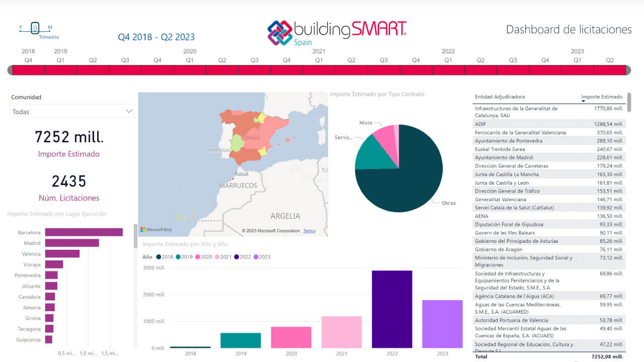Click the 2020 column in the yearly chart
Viewport: 644px width, 362px height.
[x=291, y=337]
